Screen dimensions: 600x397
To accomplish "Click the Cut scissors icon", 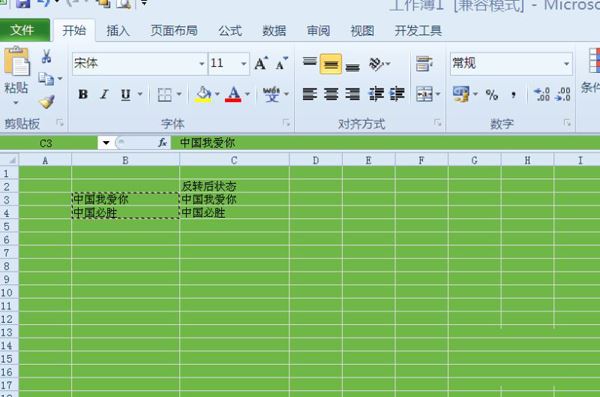I will pos(46,56).
